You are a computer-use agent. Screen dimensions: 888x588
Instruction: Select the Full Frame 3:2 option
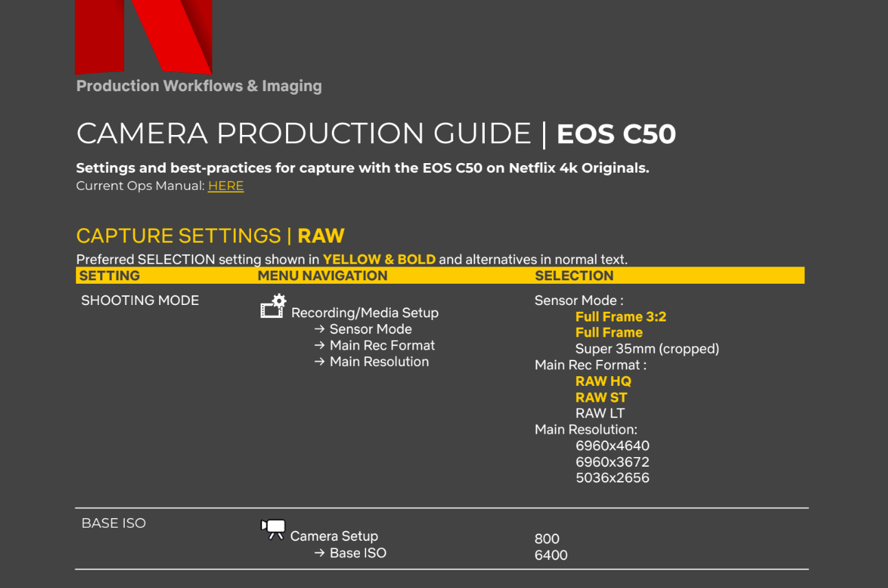point(621,317)
